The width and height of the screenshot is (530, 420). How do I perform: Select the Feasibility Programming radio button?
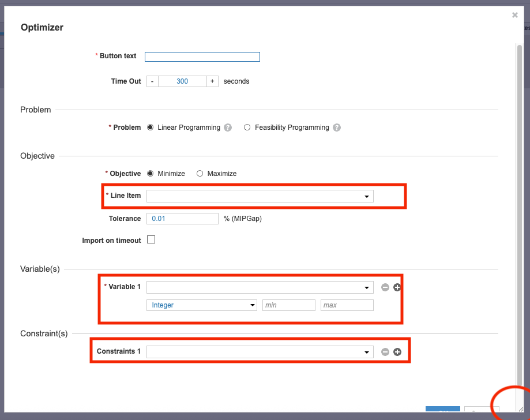tap(247, 127)
